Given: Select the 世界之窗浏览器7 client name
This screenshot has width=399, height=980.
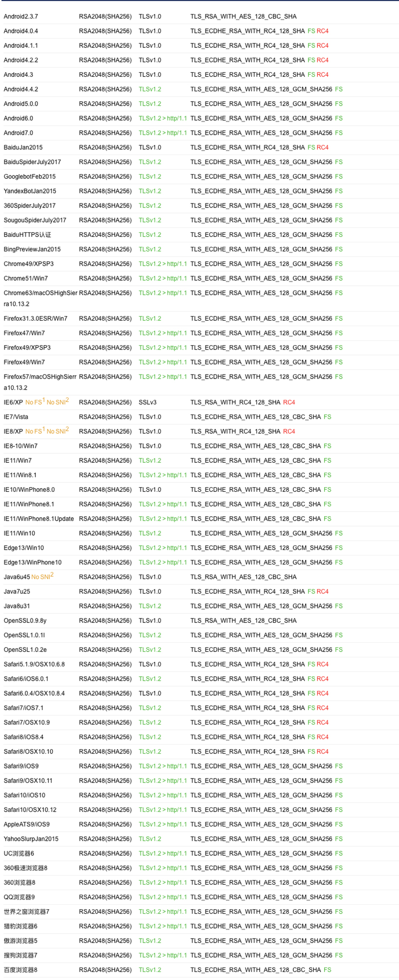Looking at the screenshot, I should tap(26, 912).
